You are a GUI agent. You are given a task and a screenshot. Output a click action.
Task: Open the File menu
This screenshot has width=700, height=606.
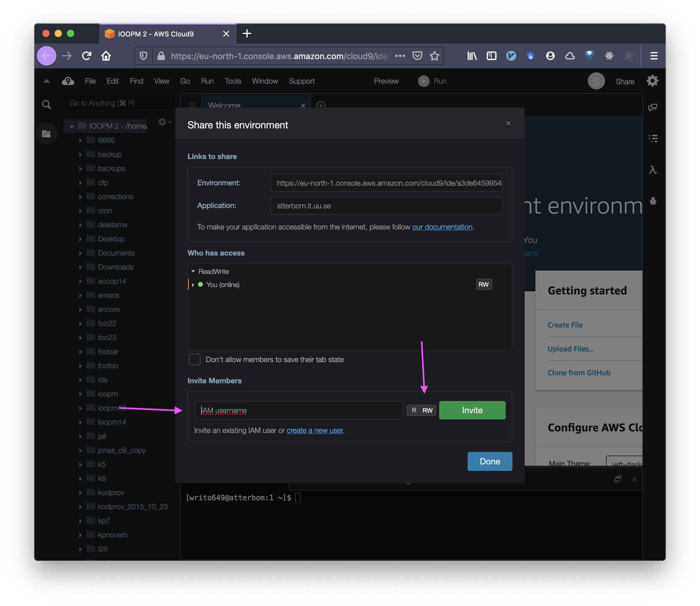[x=90, y=81]
